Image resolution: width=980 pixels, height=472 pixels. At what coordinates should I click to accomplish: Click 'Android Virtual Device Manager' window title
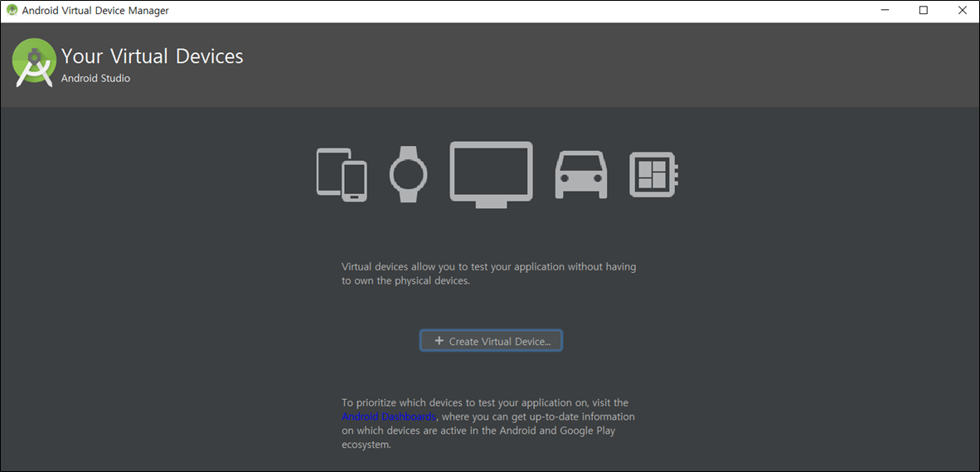(x=95, y=11)
